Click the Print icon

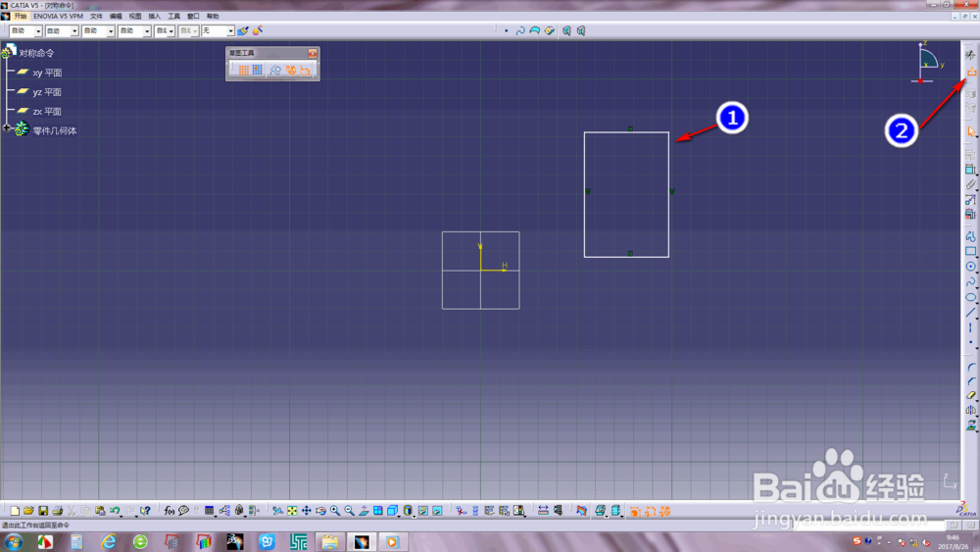tap(58, 511)
